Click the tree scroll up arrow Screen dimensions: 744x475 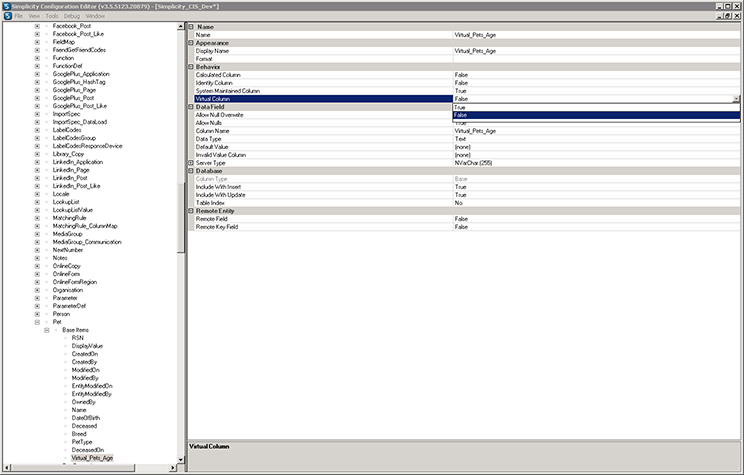pyautogui.click(x=181, y=27)
